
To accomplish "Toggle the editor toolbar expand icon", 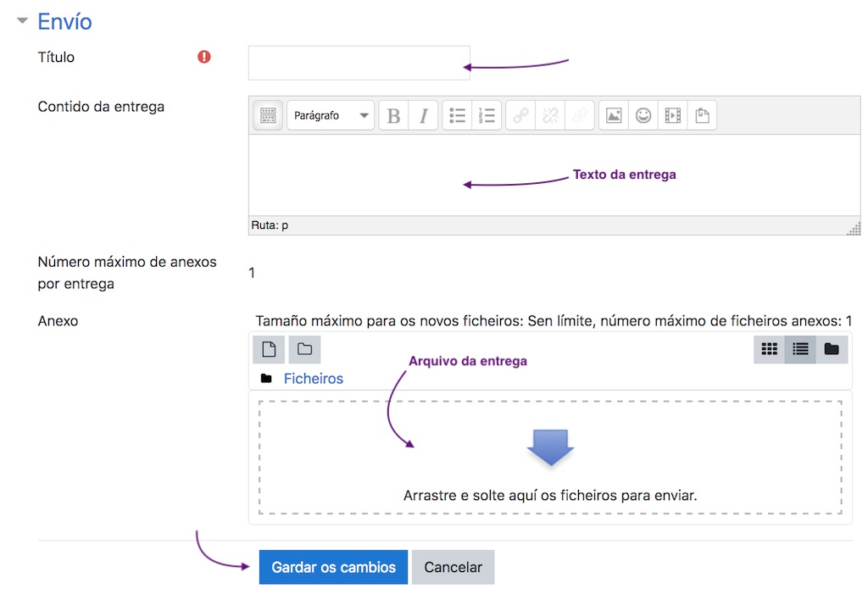I will pos(268,116).
